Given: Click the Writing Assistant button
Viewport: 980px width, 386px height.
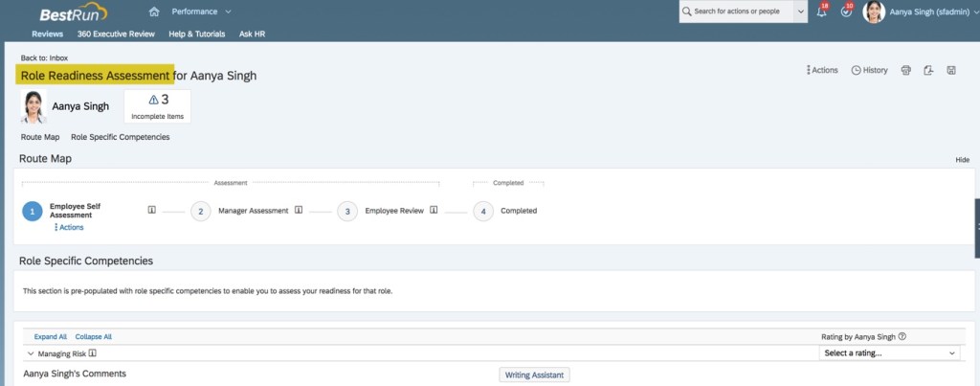Looking at the screenshot, I should [534, 375].
